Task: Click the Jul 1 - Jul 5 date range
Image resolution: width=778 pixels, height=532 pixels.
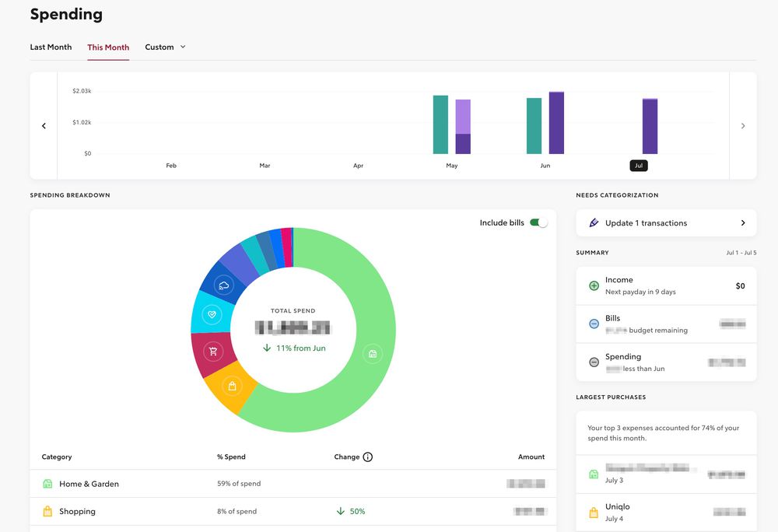Action: [741, 253]
